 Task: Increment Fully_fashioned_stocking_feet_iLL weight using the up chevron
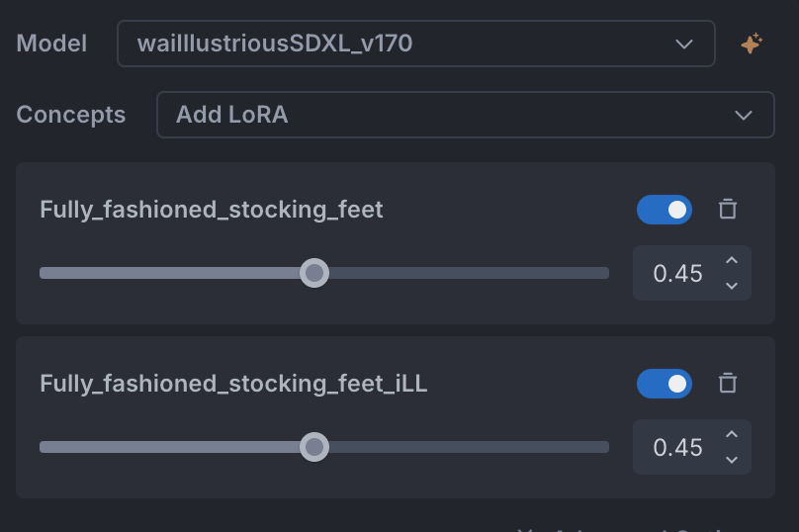point(732,435)
